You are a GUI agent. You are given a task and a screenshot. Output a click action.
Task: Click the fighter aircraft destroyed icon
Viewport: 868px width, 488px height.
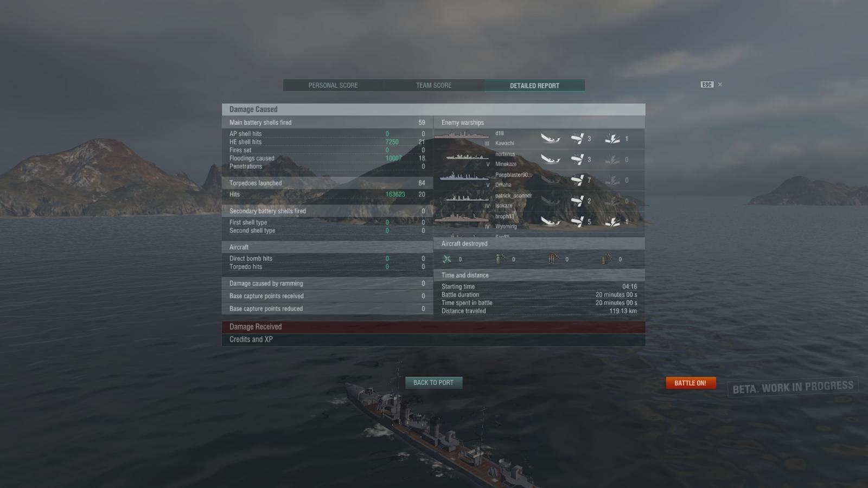click(447, 259)
